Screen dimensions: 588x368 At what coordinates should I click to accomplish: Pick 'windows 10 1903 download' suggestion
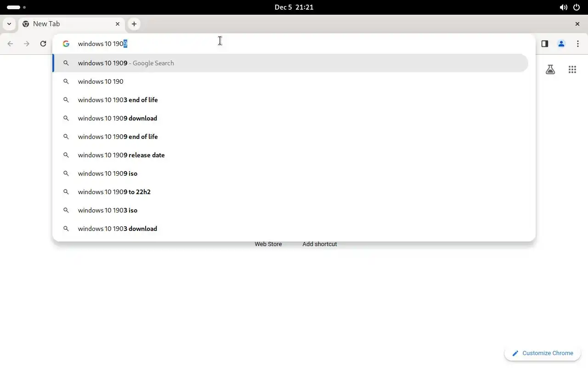pyautogui.click(x=290, y=229)
